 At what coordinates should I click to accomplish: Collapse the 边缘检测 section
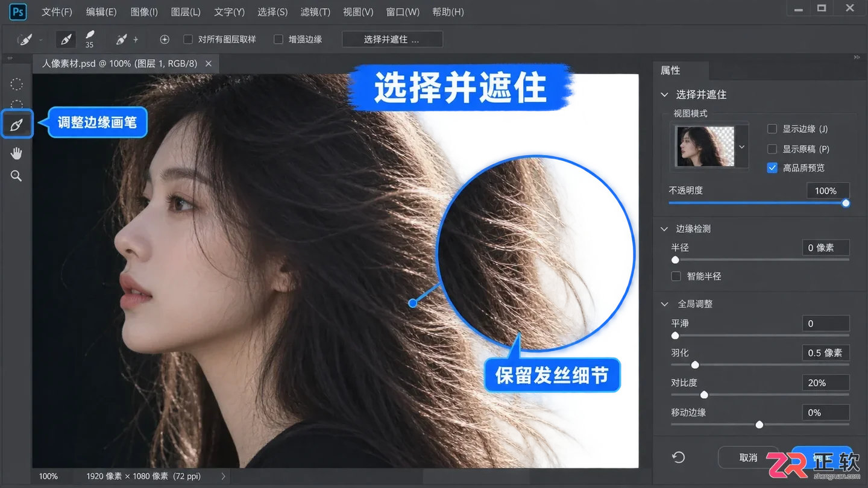665,229
